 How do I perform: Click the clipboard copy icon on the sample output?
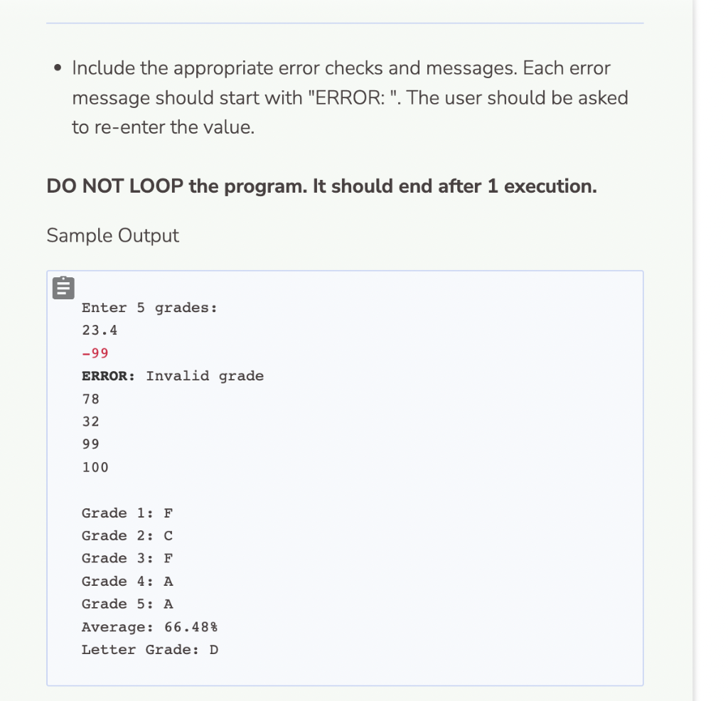tap(62, 287)
